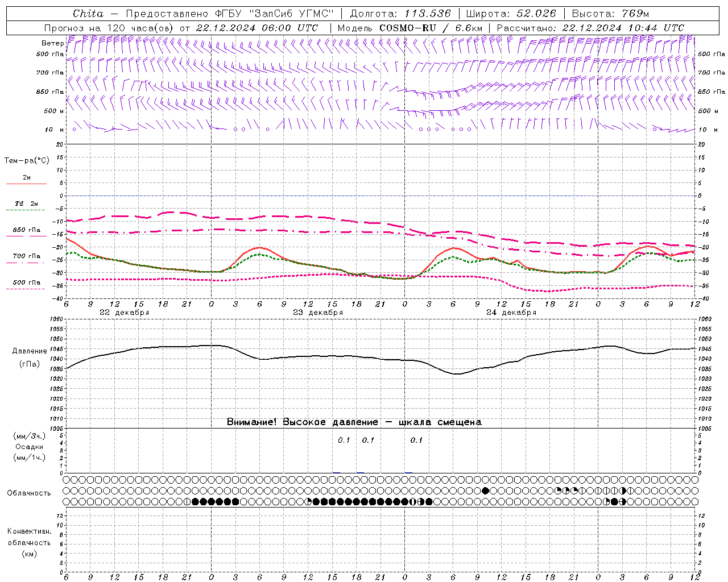
Task: Click left-side wind level label "500 м"
Action: tap(54, 111)
